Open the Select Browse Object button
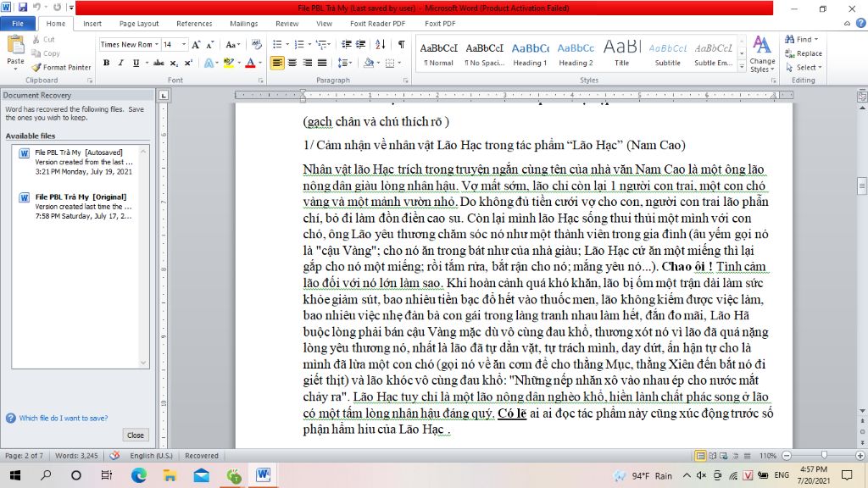 (862, 431)
